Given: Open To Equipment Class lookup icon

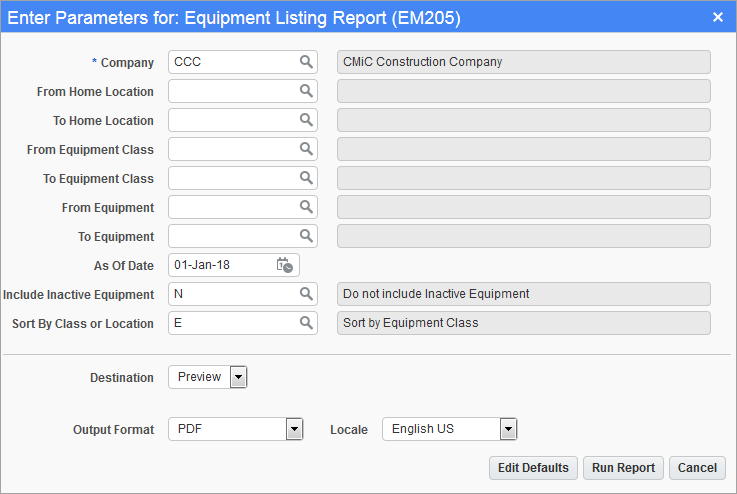Looking at the screenshot, I should point(306,178).
